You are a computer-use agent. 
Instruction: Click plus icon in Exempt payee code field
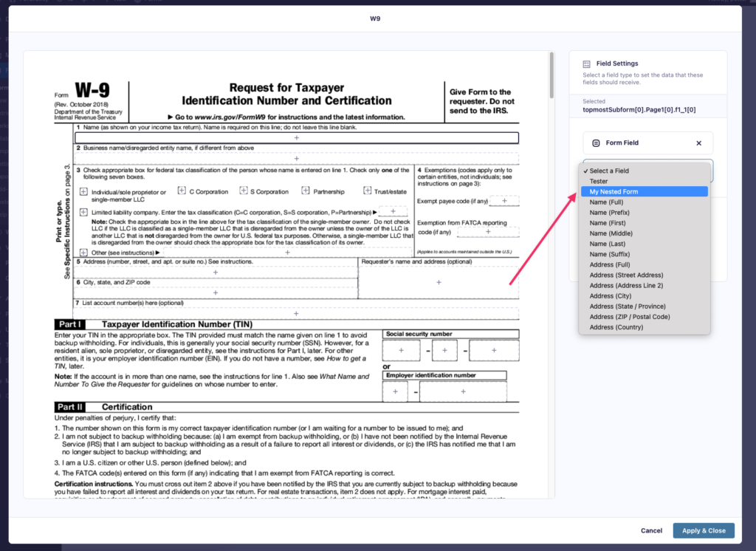(x=504, y=201)
